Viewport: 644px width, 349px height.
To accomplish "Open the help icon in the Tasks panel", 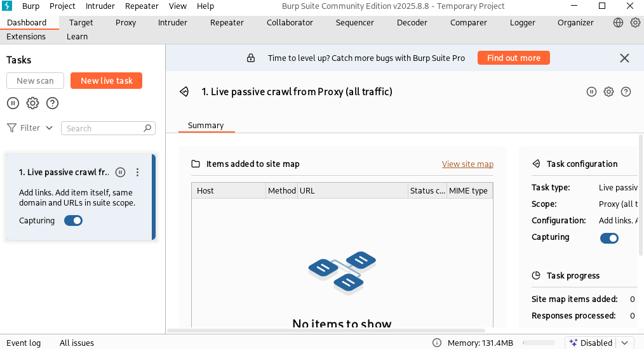I will tap(53, 103).
